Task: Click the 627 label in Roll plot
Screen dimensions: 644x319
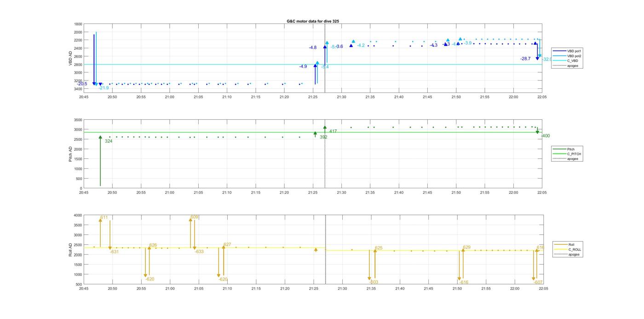Action: [227, 244]
